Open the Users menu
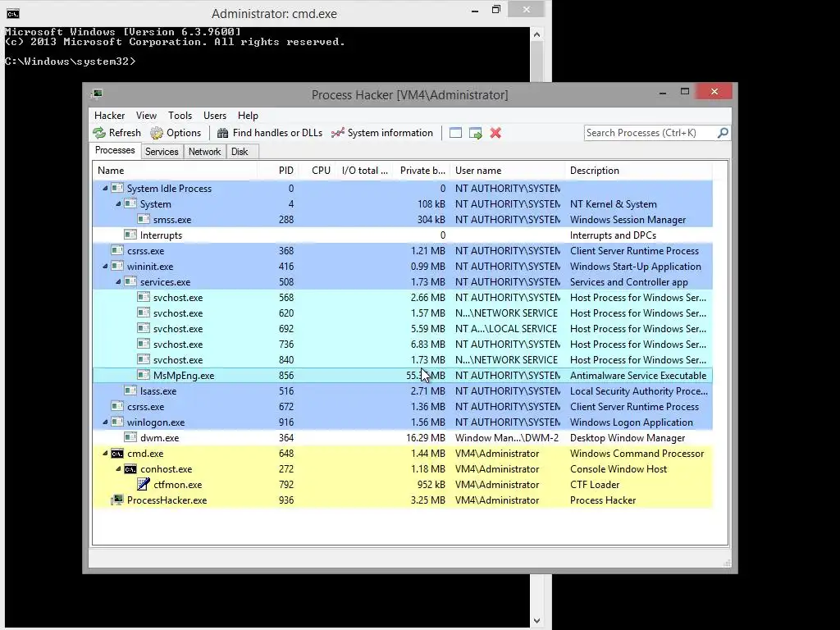The image size is (840, 630). pos(215,116)
